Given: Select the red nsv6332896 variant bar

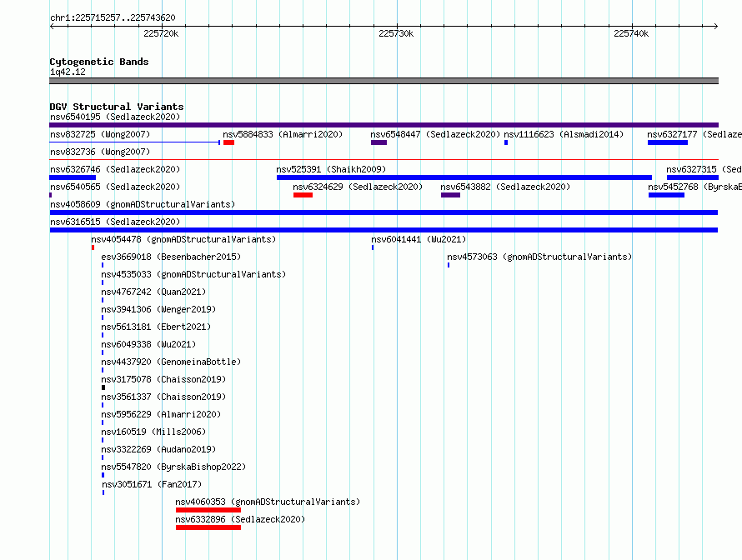Looking at the screenshot, I should [208, 527].
